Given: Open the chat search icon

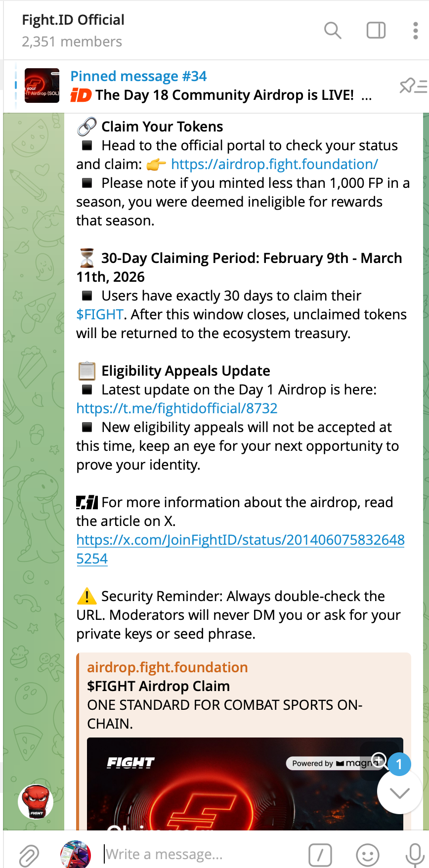Looking at the screenshot, I should click(x=333, y=30).
